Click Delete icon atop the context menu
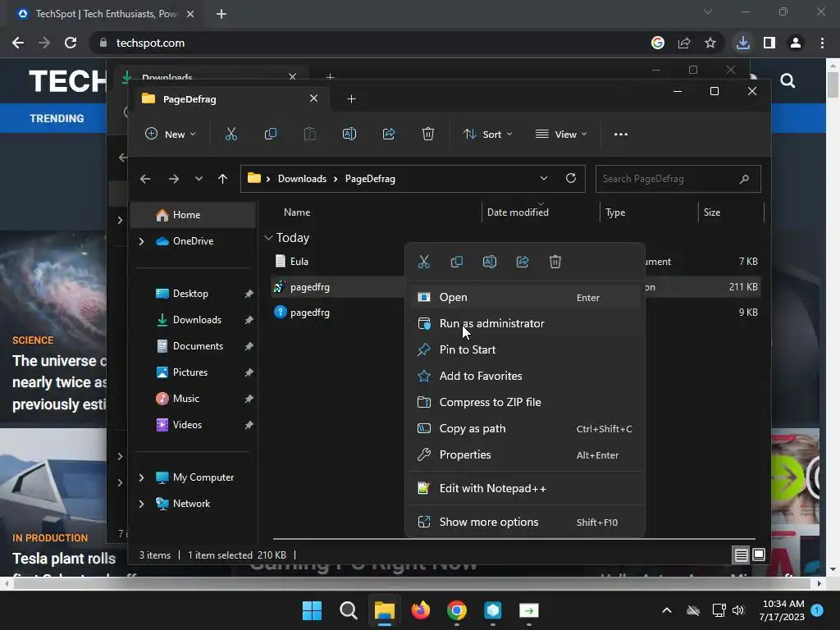Screen dimensions: 840x630 [x=555, y=262]
